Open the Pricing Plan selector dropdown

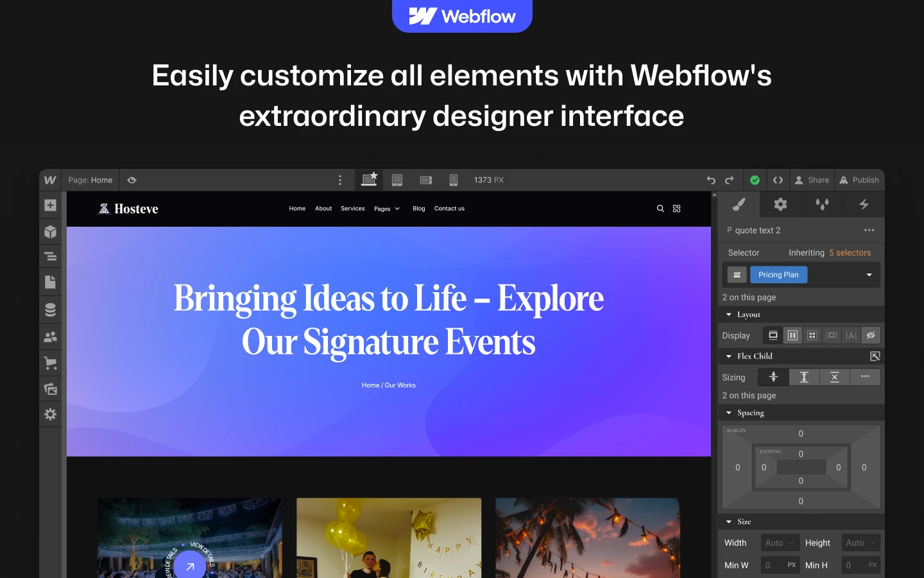pos(869,275)
